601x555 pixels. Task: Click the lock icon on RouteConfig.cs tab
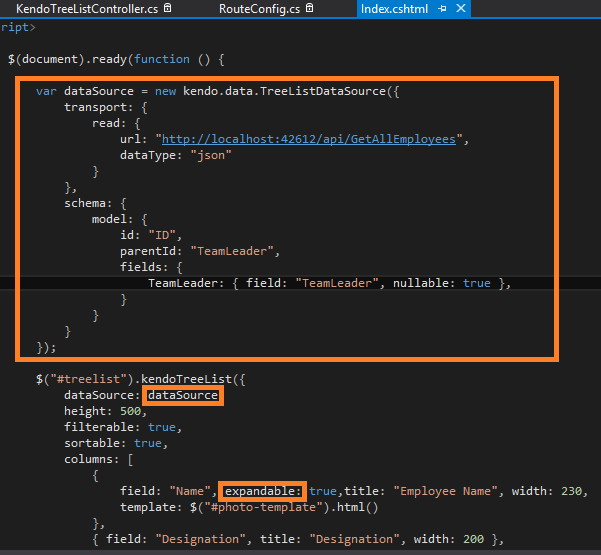[310, 8]
